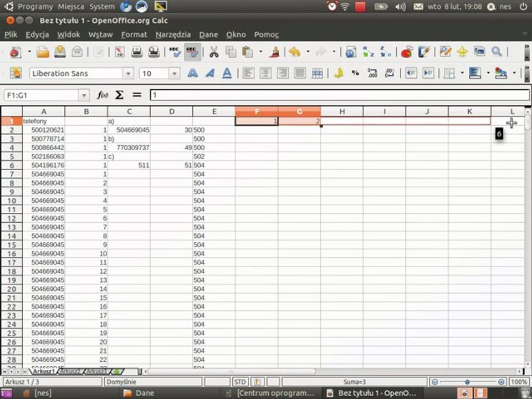
Task: Open Styles and Formatting window
Action: [x=16, y=73]
